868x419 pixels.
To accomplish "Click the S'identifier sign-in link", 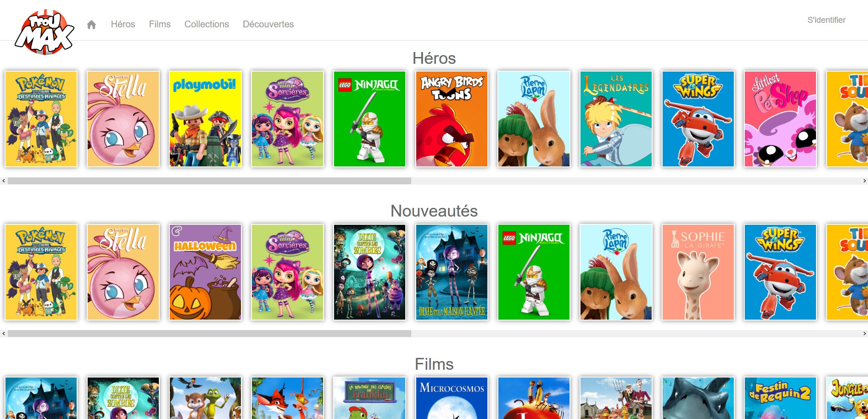I will coord(826,20).
